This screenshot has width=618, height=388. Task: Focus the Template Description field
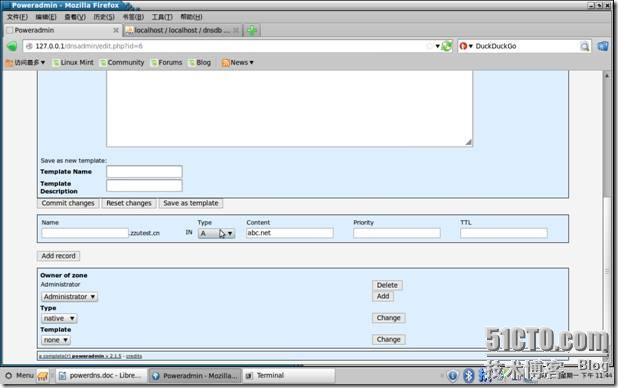coord(144,185)
